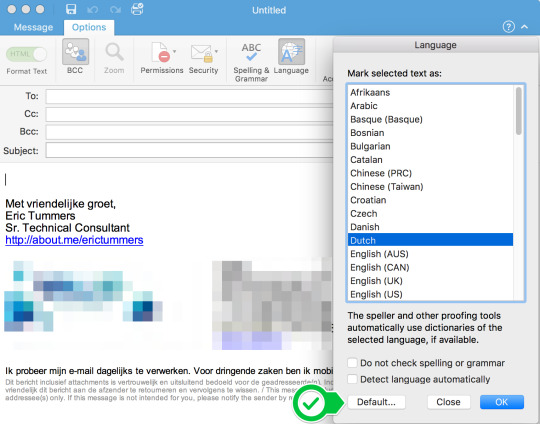Image resolution: width=540 pixels, height=424 pixels.
Task: Switch to the Message tab
Action: click(33, 27)
